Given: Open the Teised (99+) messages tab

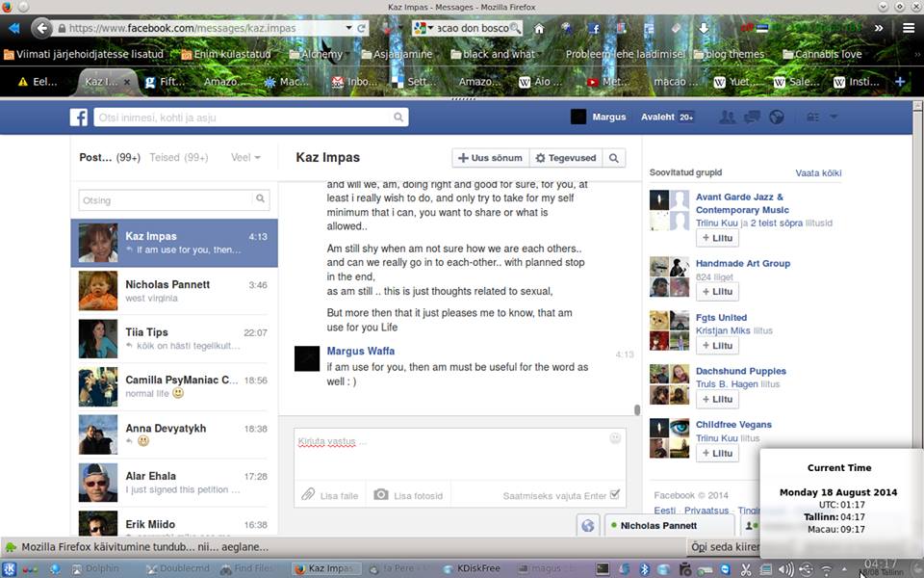Looking at the screenshot, I should click(179, 157).
